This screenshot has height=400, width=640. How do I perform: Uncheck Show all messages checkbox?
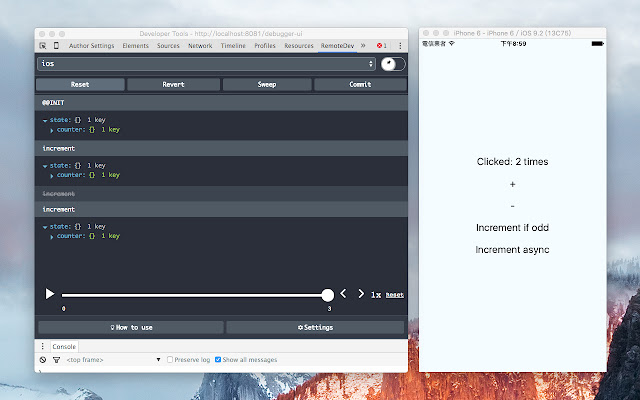pos(218,360)
